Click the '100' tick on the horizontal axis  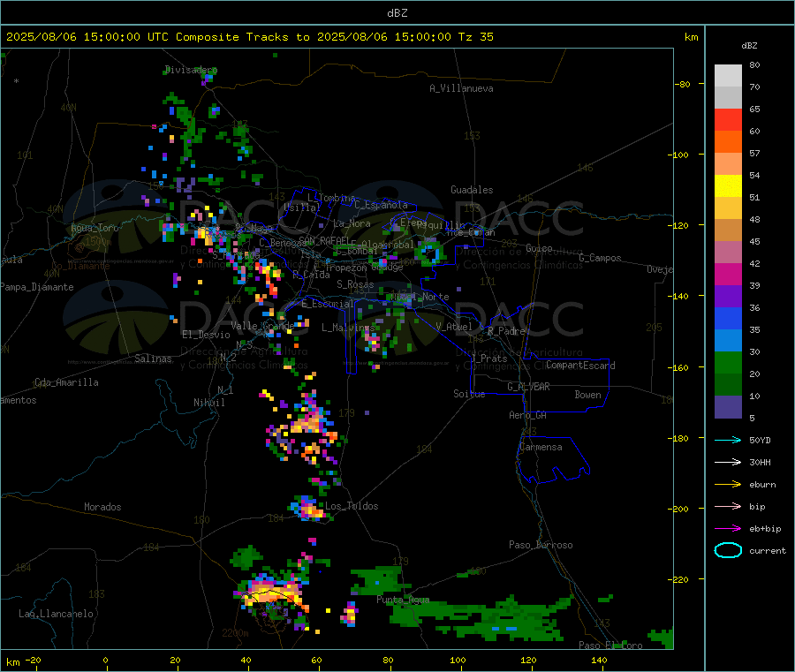pos(458,660)
